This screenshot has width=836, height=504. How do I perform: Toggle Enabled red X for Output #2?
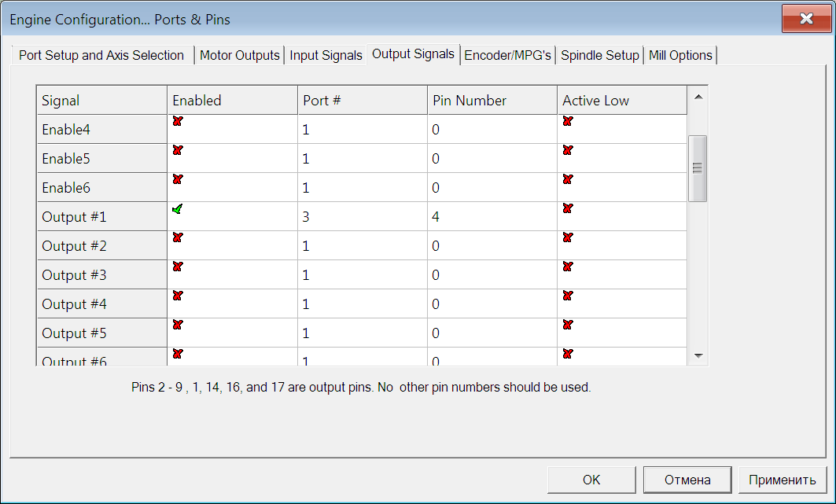[x=178, y=237]
